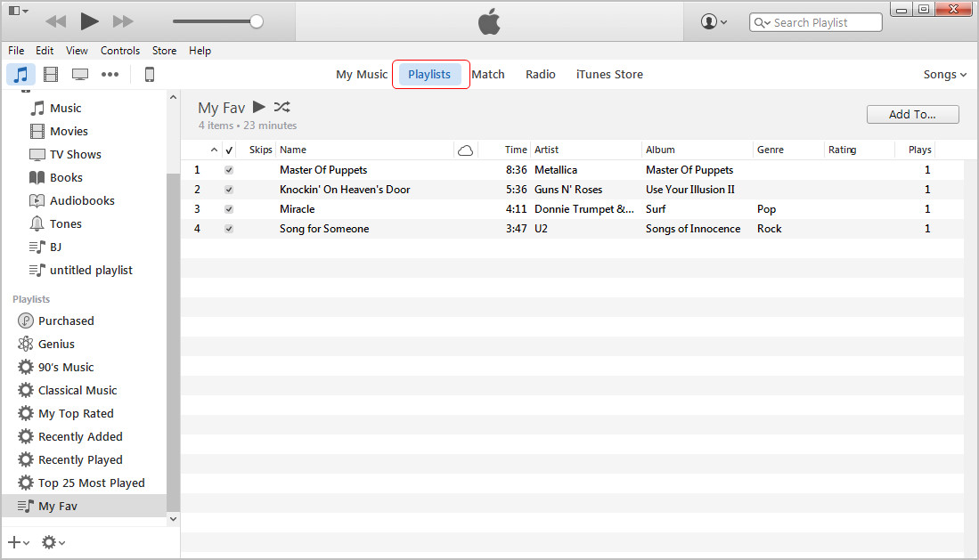Sort songs by the Time column
979x560 pixels.
516,150
